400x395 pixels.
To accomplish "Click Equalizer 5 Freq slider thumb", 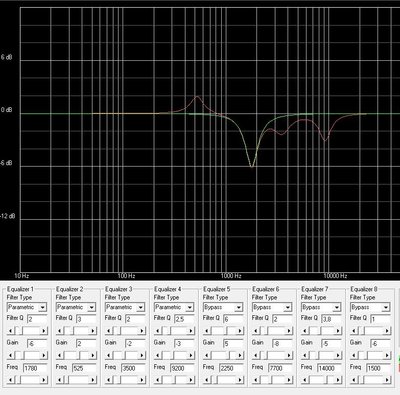I will coord(214,380).
